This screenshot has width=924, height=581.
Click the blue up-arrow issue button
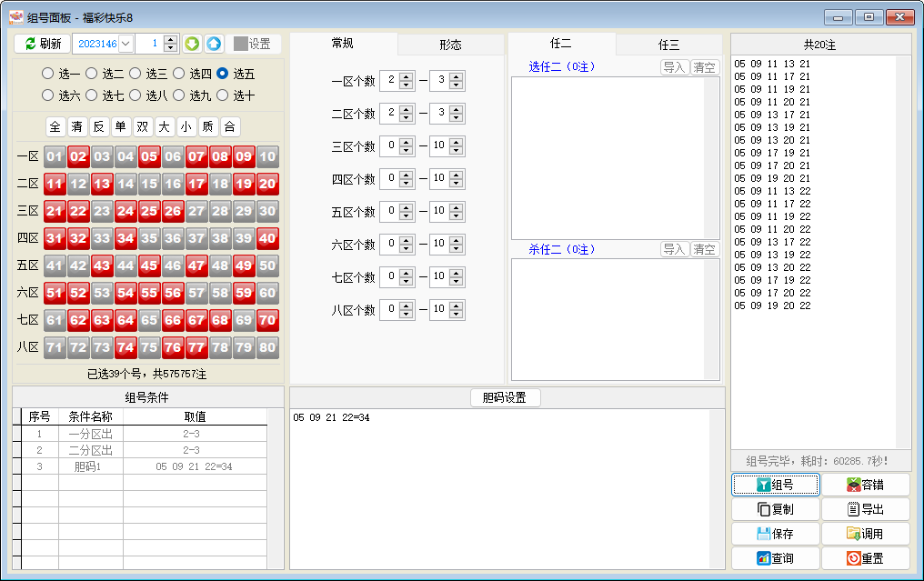click(214, 44)
